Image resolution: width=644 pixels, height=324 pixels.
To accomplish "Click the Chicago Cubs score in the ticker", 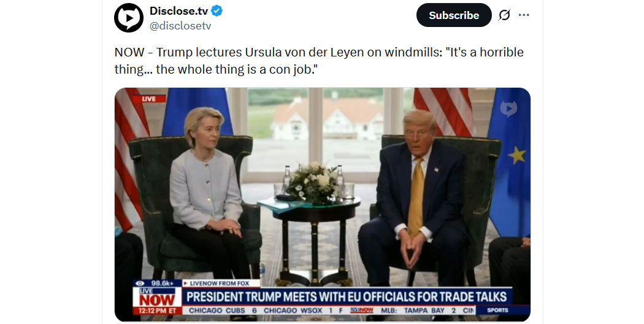I will point(223,310).
